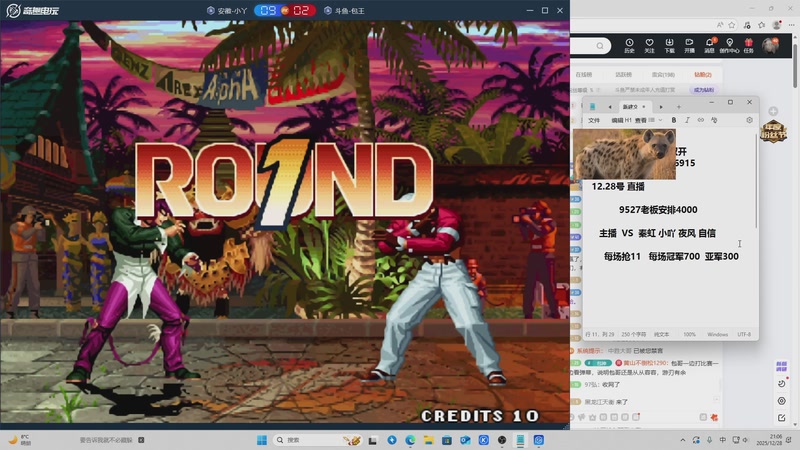Click the Windows line-ending status in notepad
This screenshot has width=800, height=450.
click(717, 335)
